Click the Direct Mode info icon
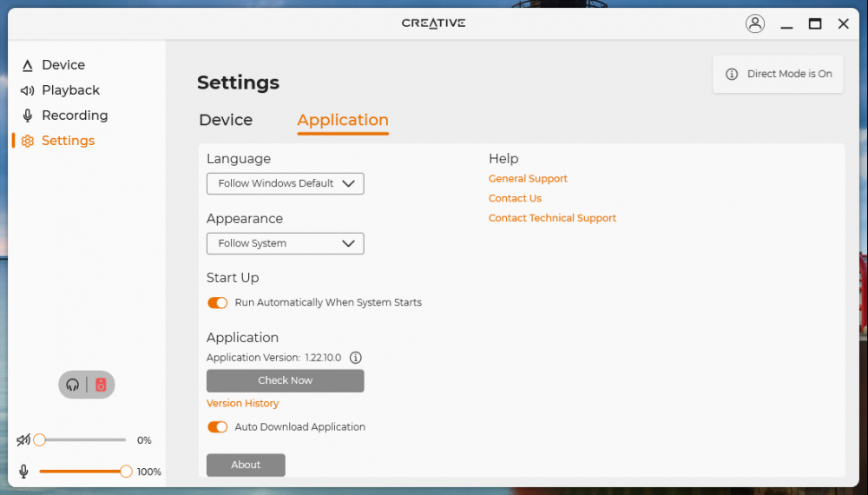Screen dimensions: 868x495 (x=732, y=75)
